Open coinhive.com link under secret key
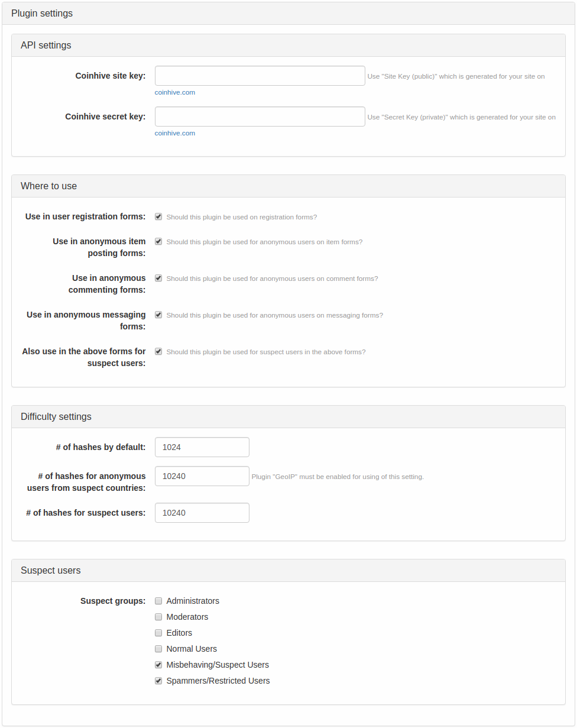 [175, 133]
